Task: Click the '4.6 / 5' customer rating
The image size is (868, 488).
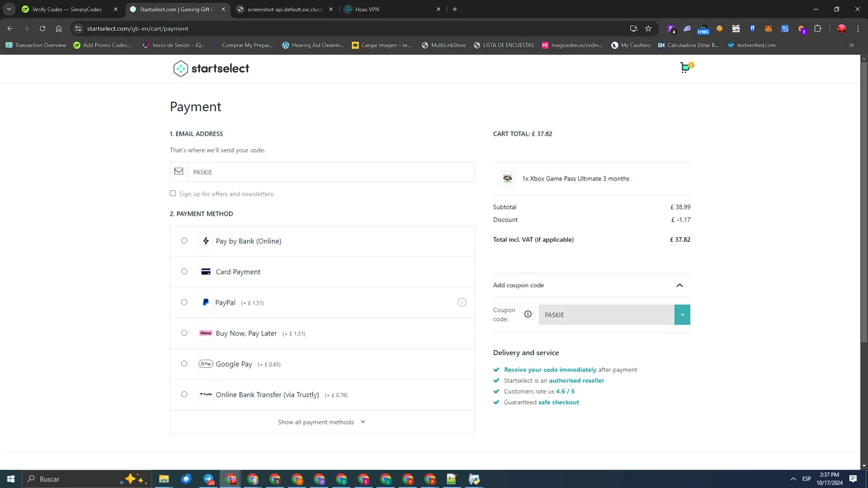Action: (x=565, y=391)
